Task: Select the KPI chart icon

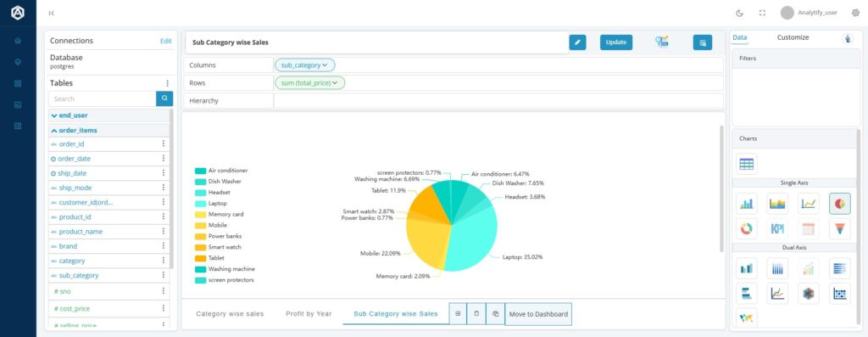Action: coord(777,228)
